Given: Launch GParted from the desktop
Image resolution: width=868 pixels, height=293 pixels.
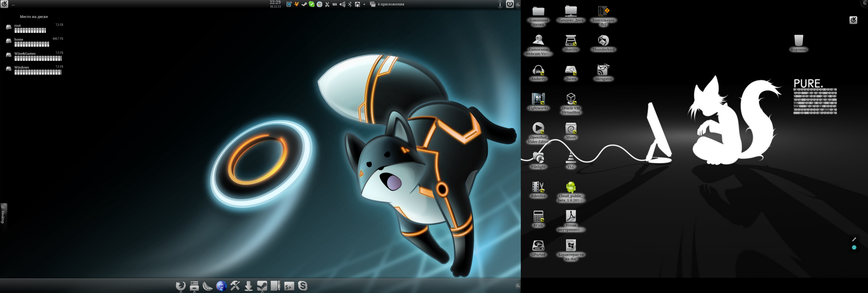Looking at the screenshot, I should (x=538, y=248).
